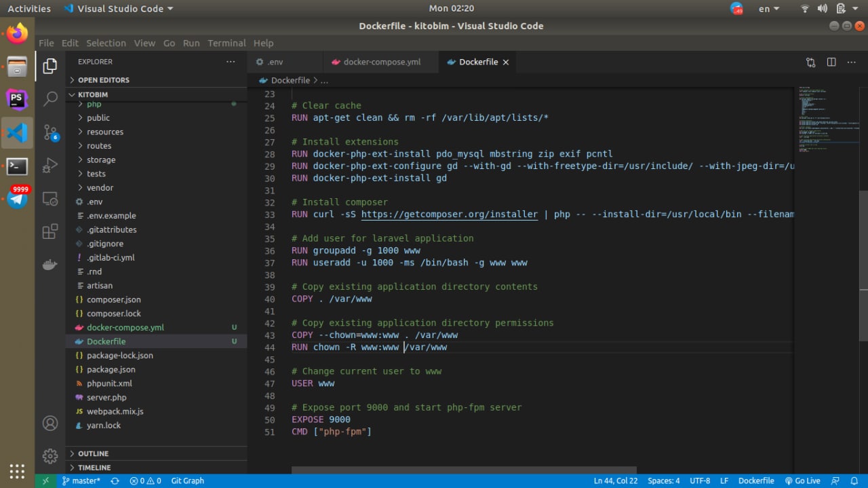The width and height of the screenshot is (868, 488).
Task: Open Source Control view with badge
Action: 51,132
